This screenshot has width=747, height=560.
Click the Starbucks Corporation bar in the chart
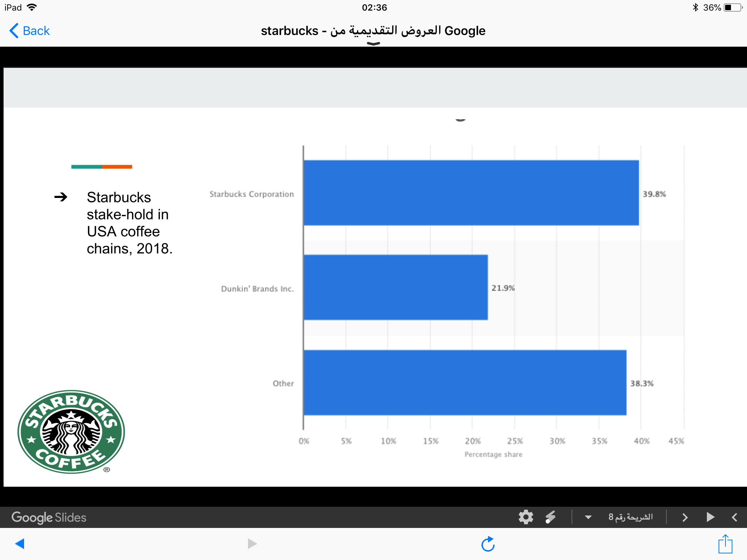click(471, 193)
